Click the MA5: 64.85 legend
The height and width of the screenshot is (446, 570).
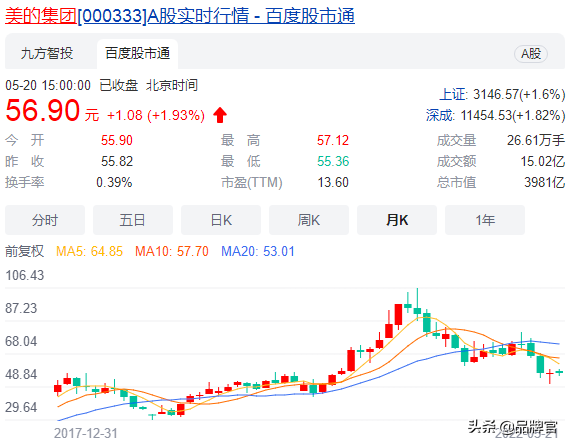tap(89, 251)
